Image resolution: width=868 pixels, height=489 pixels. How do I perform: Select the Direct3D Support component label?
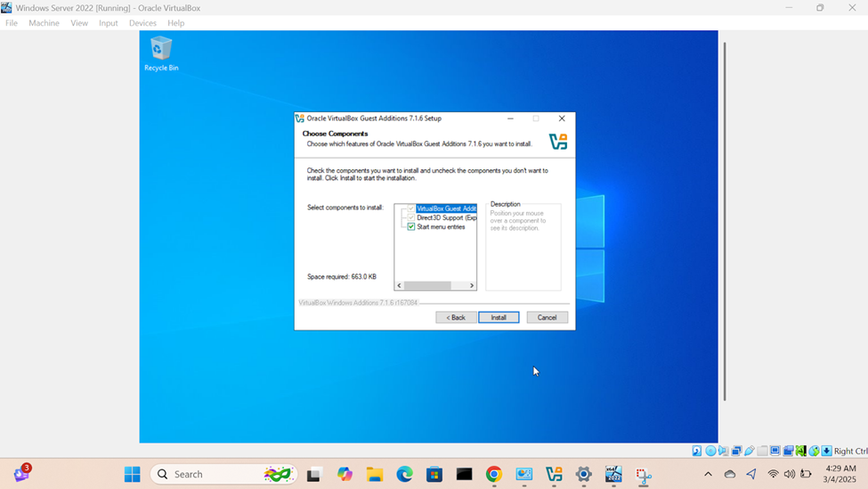(x=446, y=217)
